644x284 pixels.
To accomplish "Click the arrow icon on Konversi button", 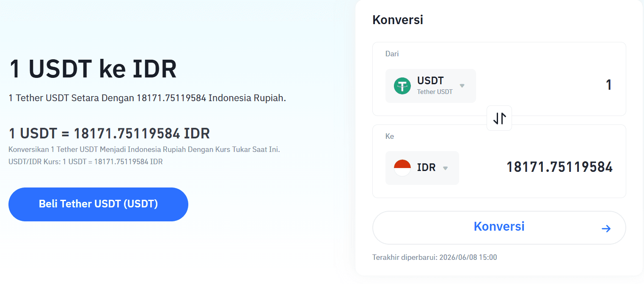I will [606, 229].
